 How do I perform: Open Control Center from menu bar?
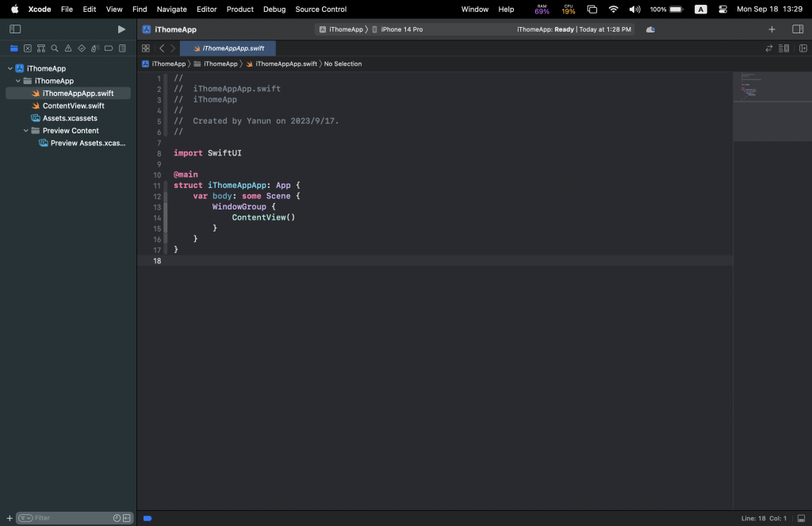[723, 10]
